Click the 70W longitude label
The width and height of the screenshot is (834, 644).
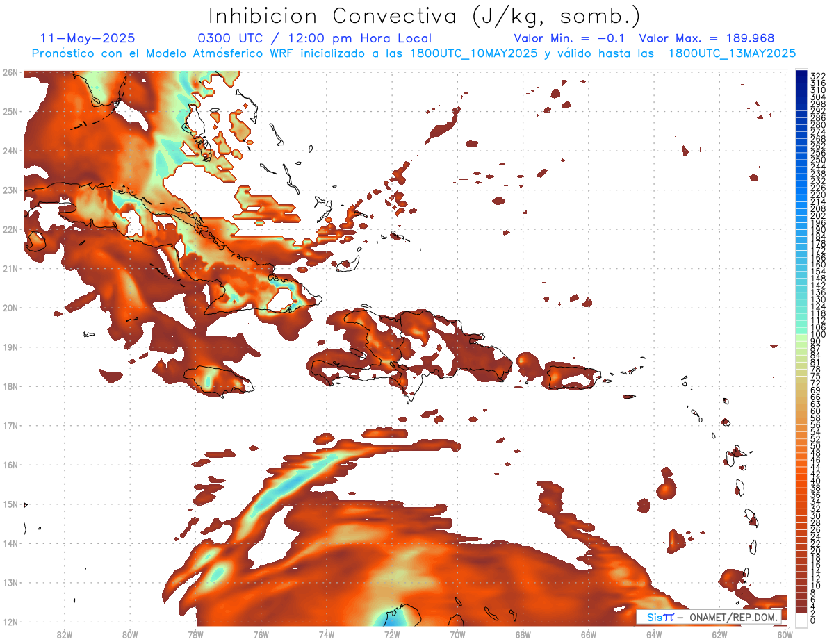(457, 634)
